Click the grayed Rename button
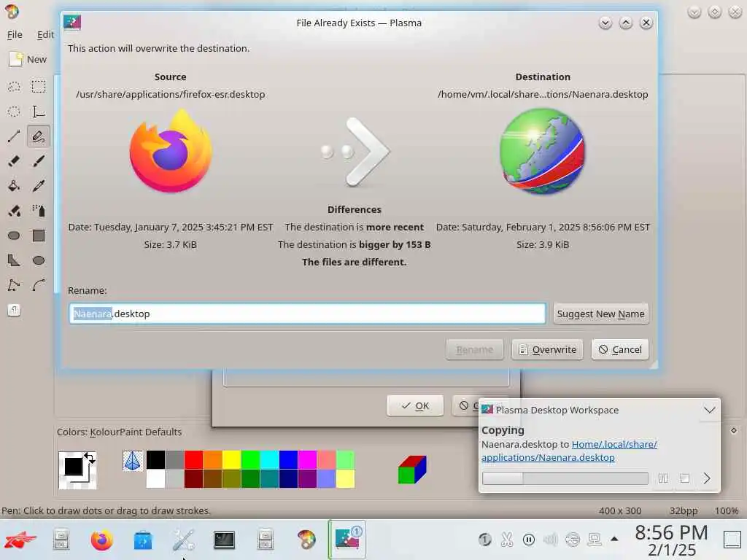This screenshot has height=560, width=747. [x=474, y=349]
